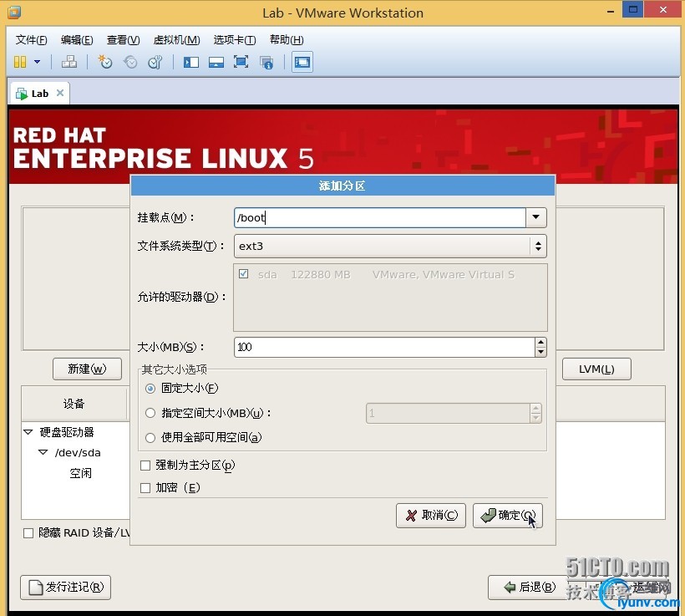This screenshot has width=685, height=616.
Task: Click the size (MB) field showing 100
Action: (x=384, y=347)
